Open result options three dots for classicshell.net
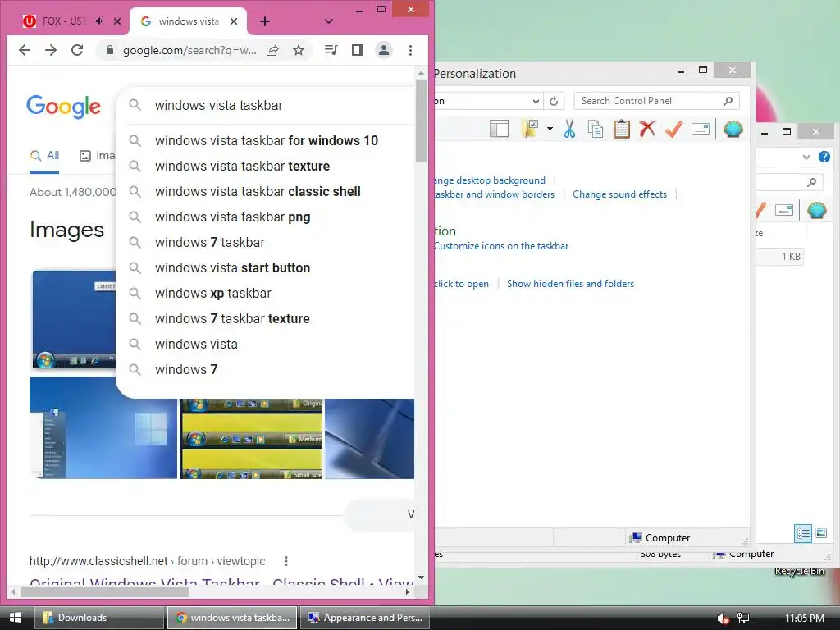Image resolution: width=840 pixels, height=630 pixels. pyautogui.click(x=286, y=561)
